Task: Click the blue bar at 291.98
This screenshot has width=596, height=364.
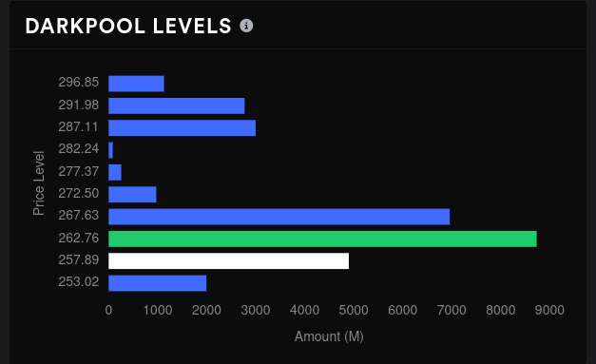Action: coord(177,105)
